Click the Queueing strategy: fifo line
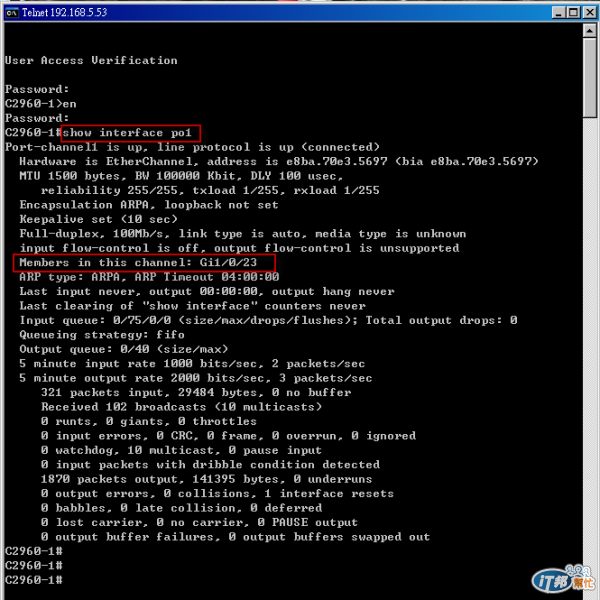The height and width of the screenshot is (600, 600). tap(102, 335)
